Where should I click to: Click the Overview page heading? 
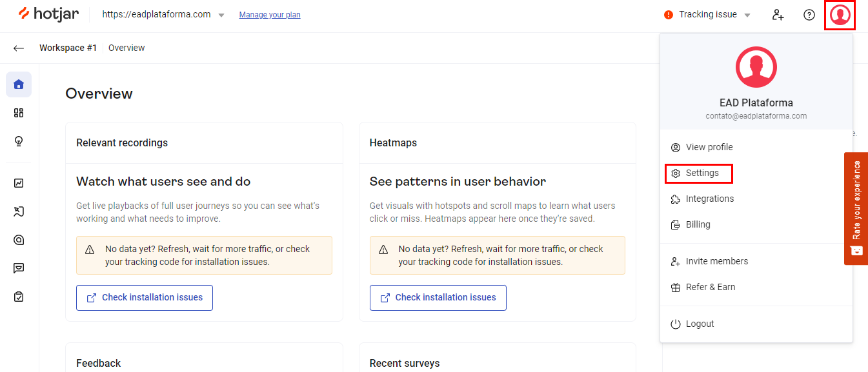(x=99, y=93)
